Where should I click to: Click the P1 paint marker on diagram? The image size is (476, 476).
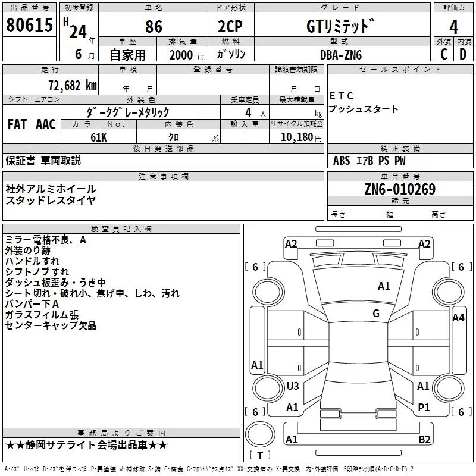pos(424,408)
